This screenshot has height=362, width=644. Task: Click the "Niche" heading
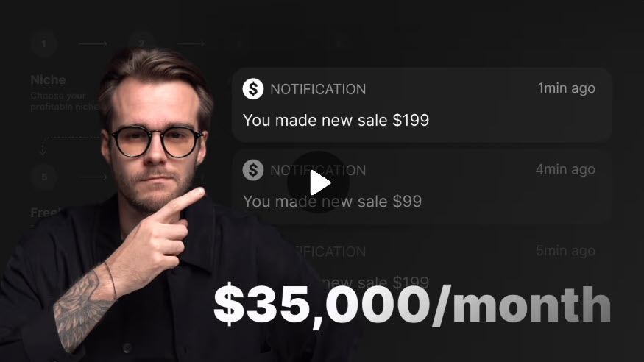point(48,79)
